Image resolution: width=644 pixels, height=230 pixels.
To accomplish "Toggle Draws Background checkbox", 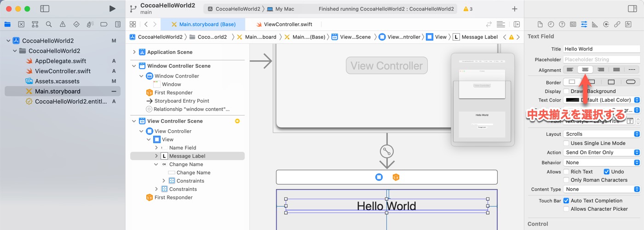I will coord(566,91).
